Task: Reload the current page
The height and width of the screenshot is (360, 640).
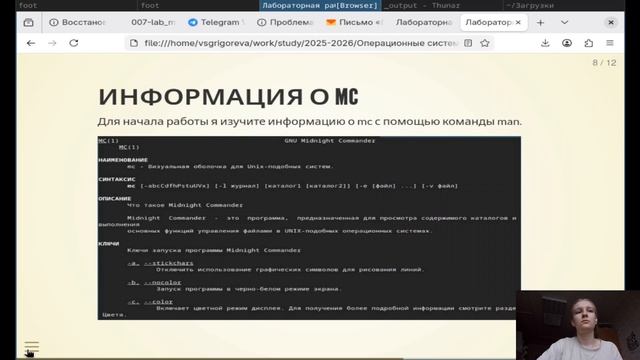Action: [73, 43]
